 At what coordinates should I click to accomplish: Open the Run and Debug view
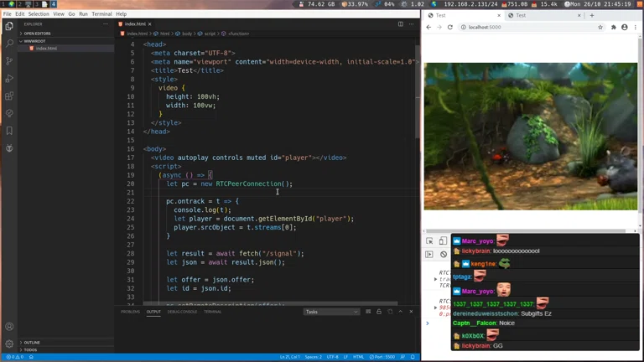pyautogui.click(x=9, y=78)
